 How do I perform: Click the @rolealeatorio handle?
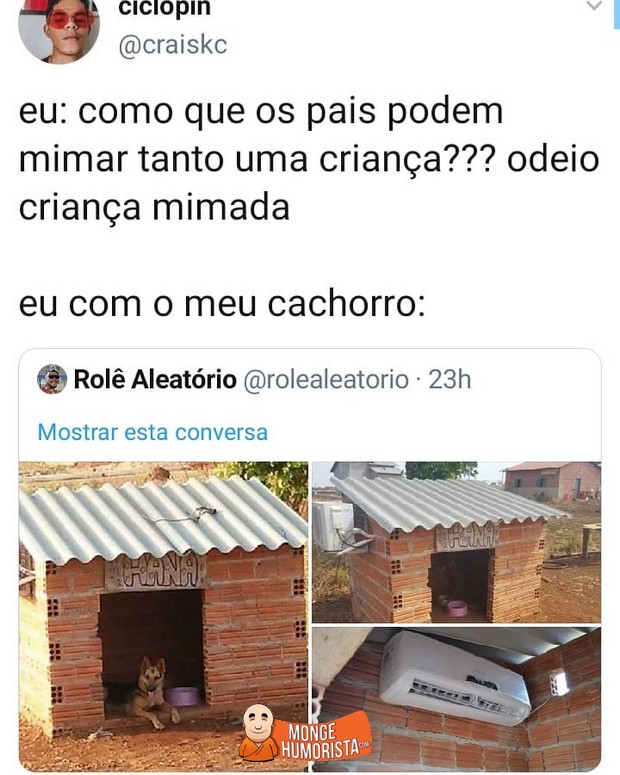(x=326, y=380)
